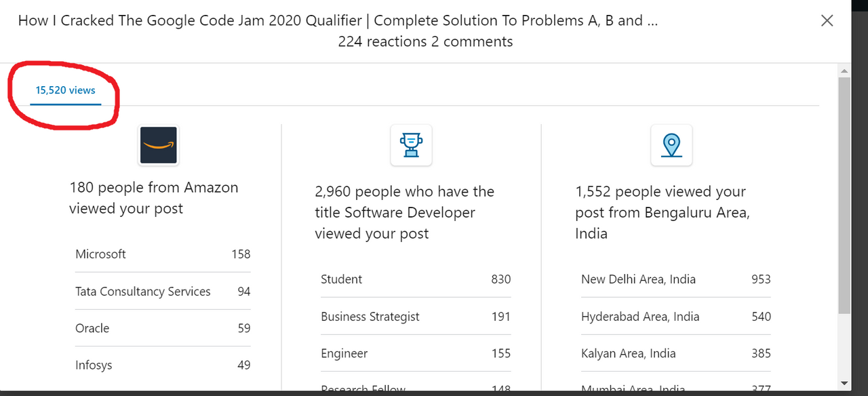Click the vertical scrollbar thumb
This screenshot has height=396, width=868.
tap(844, 195)
